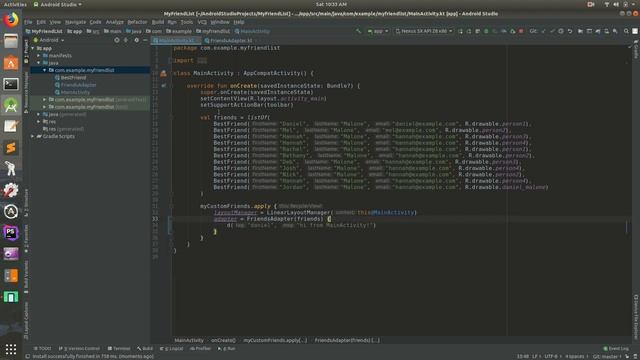This screenshot has width=640, height=360.
Task: Click the override gutter icon beside onCreate
Action: (x=164, y=86)
